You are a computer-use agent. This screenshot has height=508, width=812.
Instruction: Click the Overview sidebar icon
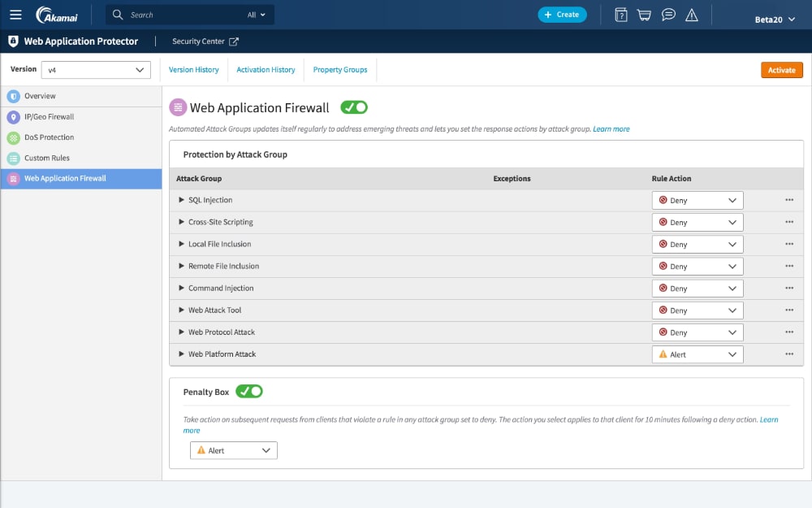point(14,96)
